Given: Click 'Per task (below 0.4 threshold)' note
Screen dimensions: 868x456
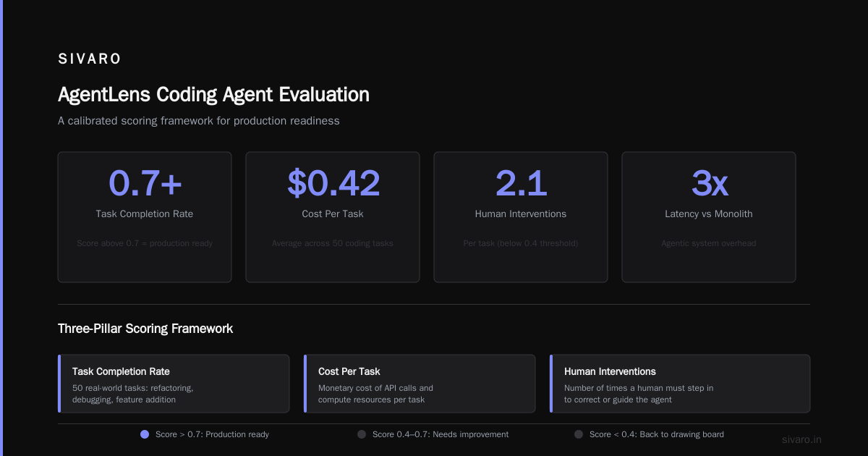Looking at the screenshot, I should tap(521, 243).
